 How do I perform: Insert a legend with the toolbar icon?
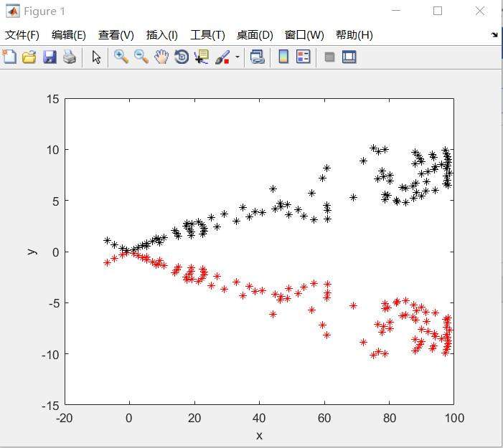tap(303, 57)
